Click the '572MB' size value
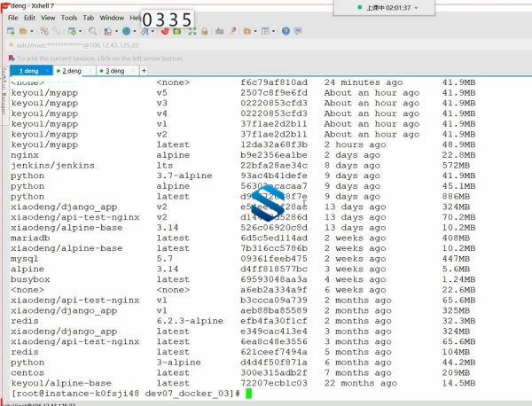Screen dimensions: 532x406 click(456, 165)
